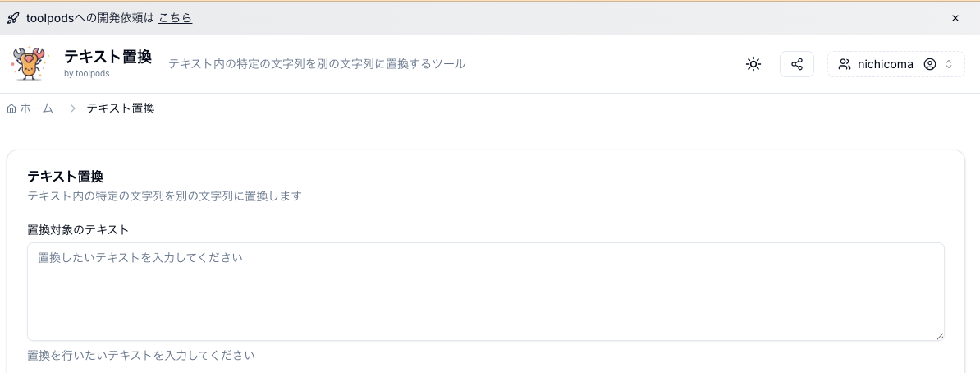Click the text area resize handle

click(x=940, y=336)
